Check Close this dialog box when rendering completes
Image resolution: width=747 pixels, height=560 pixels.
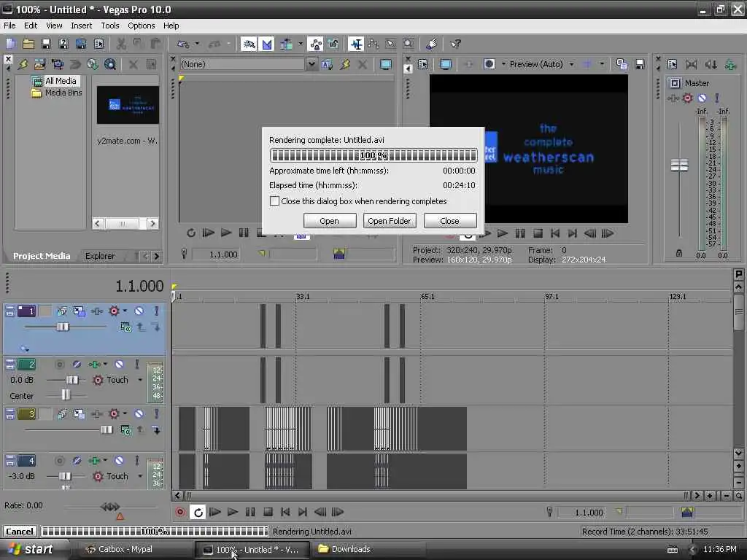(x=274, y=201)
